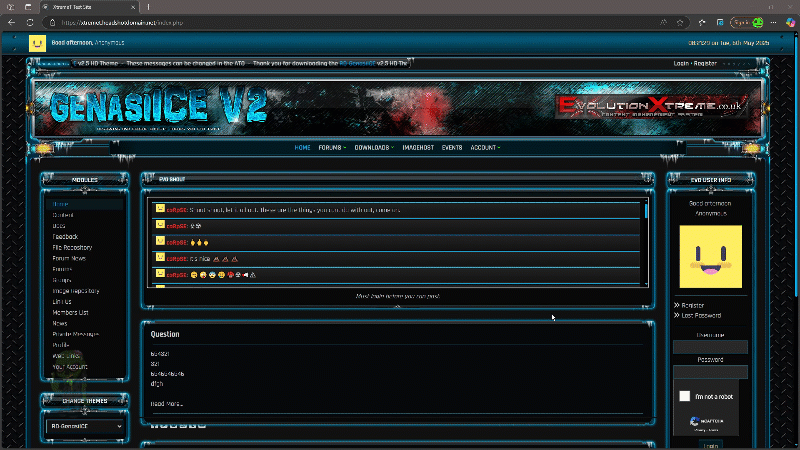The width and height of the screenshot is (800, 450).
Task: Open Image Repository module link
Action: point(76,291)
